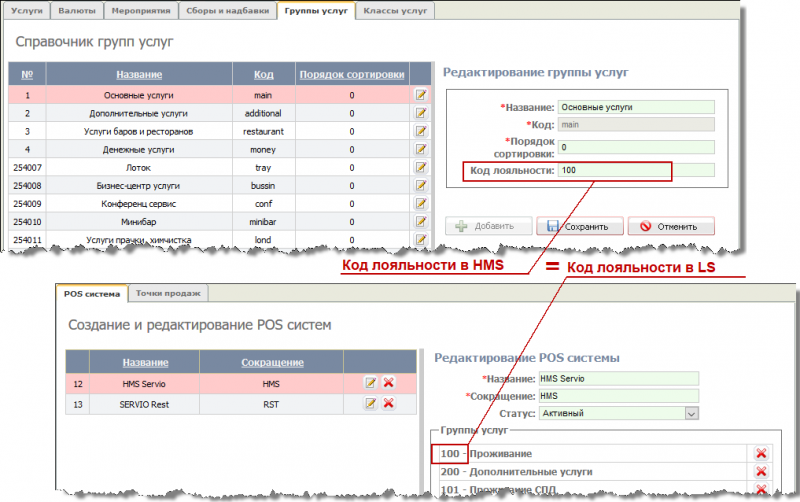Edit the Конференц сервис row
Screen dimensions: 800x502
(x=420, y=204)
